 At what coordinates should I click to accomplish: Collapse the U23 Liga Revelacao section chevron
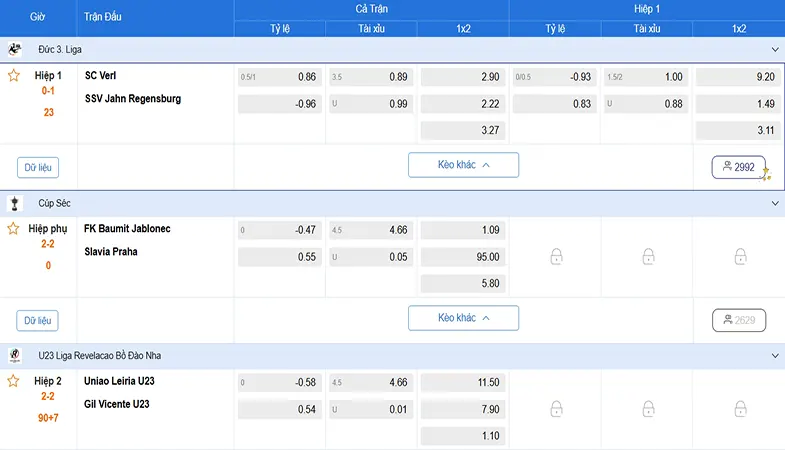coord(775,356)
